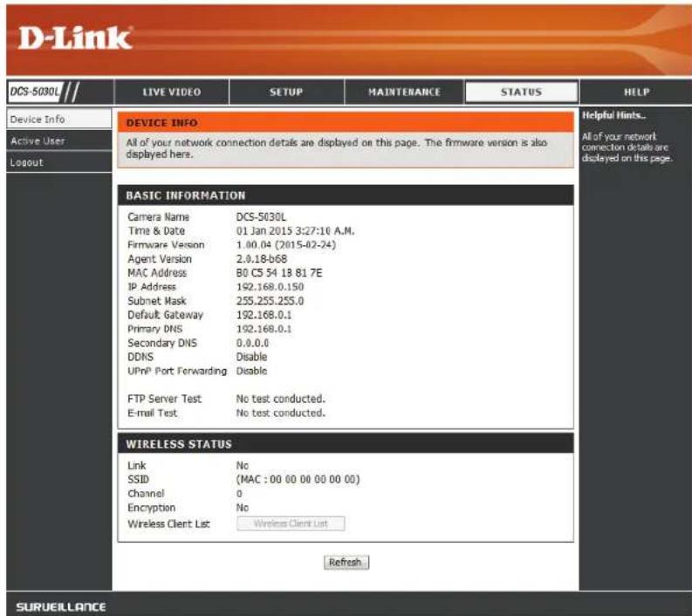Screen dimensions: 692x616
Task: Click the UPnP Port Forwarding label
Action: tap(177, 371)
